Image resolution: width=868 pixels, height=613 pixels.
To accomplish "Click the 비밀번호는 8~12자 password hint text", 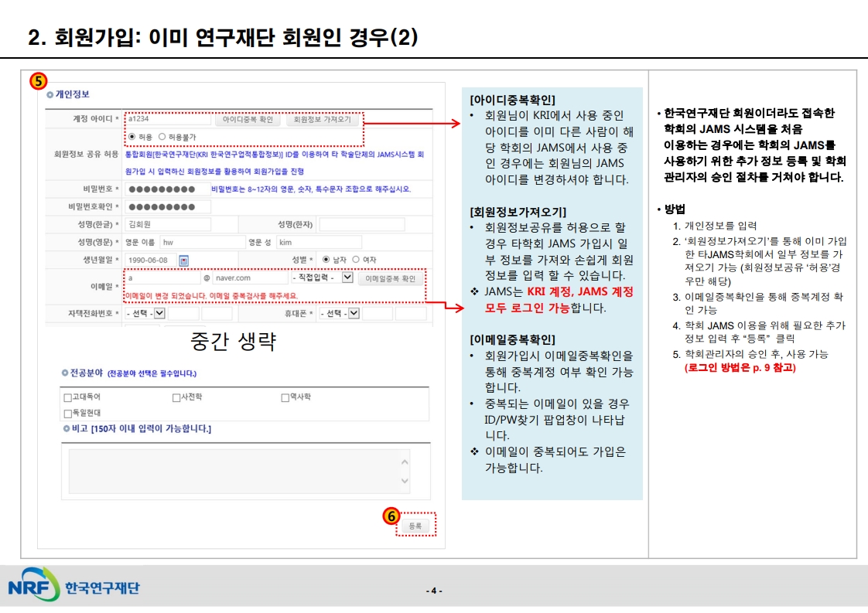I will click(x=311, y=189).
